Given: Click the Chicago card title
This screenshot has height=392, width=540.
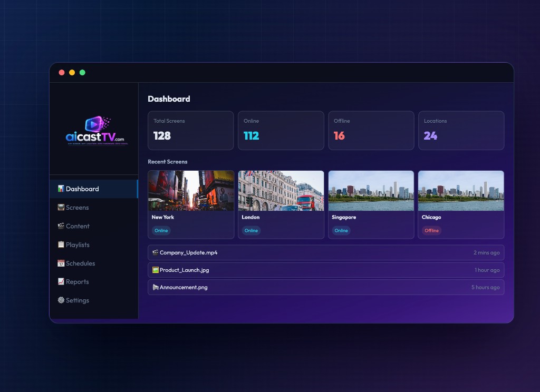Looking at the screenshot, I should click(431, 217).
